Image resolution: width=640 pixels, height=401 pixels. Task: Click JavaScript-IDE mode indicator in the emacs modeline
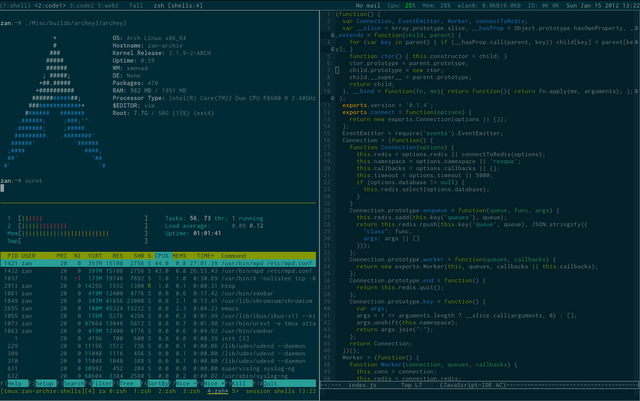point(473,385)
